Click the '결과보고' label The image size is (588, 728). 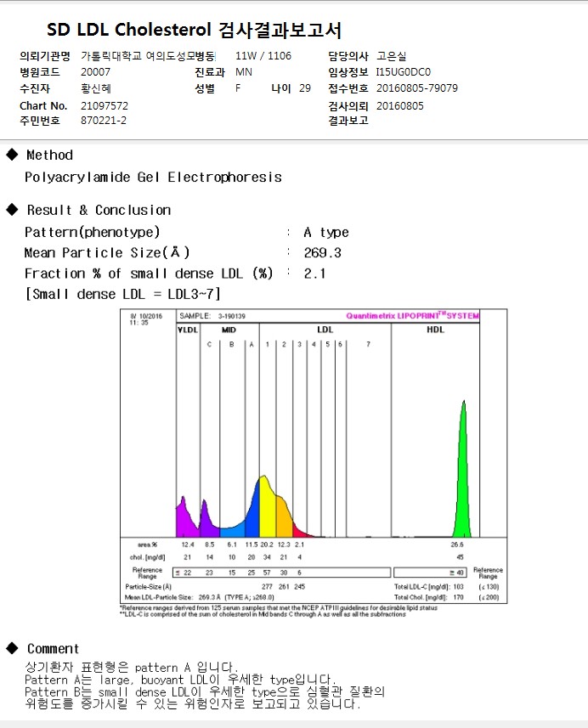[348, 121]
